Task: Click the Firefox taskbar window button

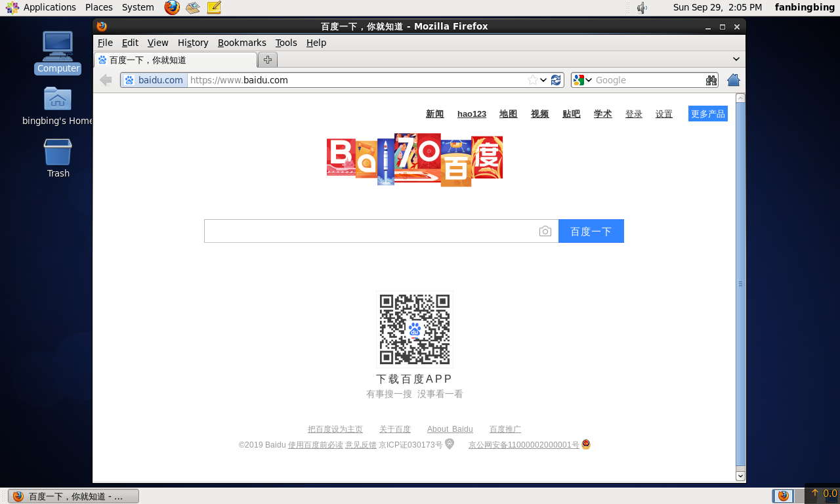Action: (x=73, y=496)
